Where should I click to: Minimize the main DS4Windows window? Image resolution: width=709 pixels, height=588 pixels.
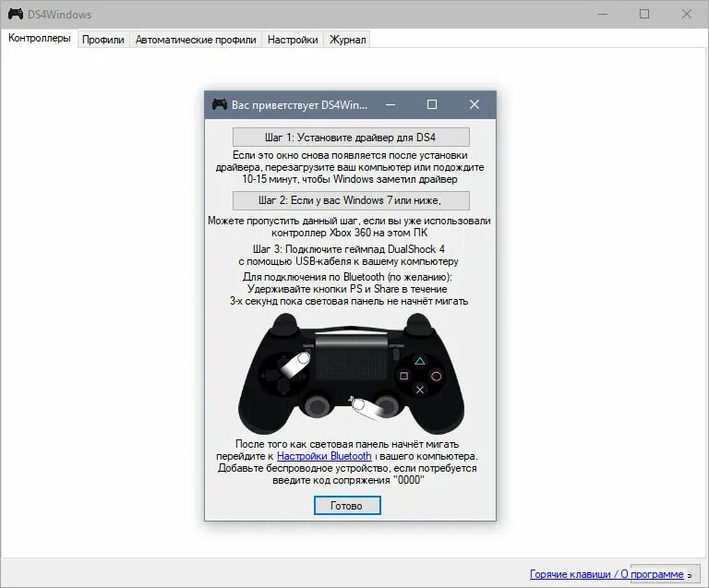[x=603, y=14]
